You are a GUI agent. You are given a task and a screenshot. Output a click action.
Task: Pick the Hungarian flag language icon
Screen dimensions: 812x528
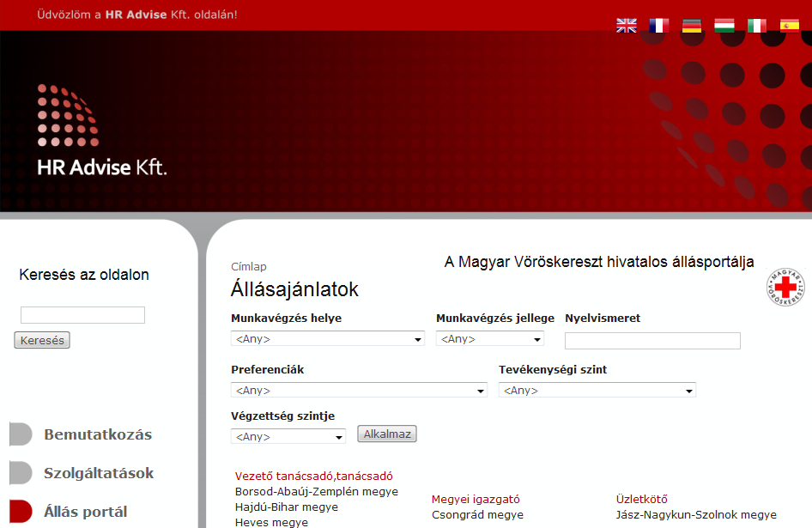pyautogui.click(x=724, y=26)
